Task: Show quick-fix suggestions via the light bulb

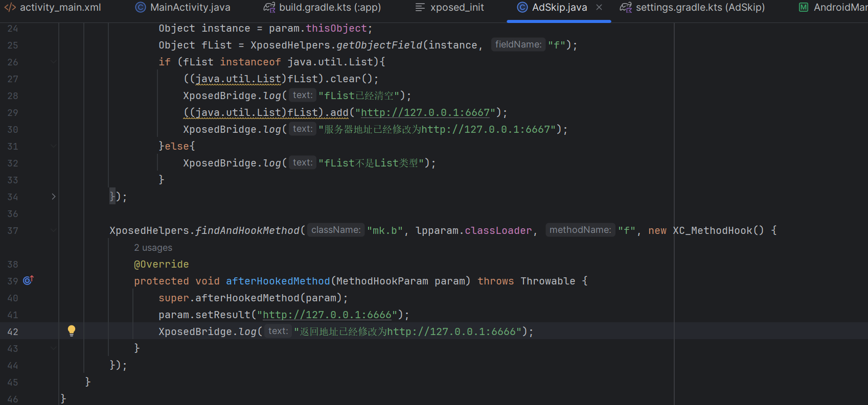Action: (72, 330)
